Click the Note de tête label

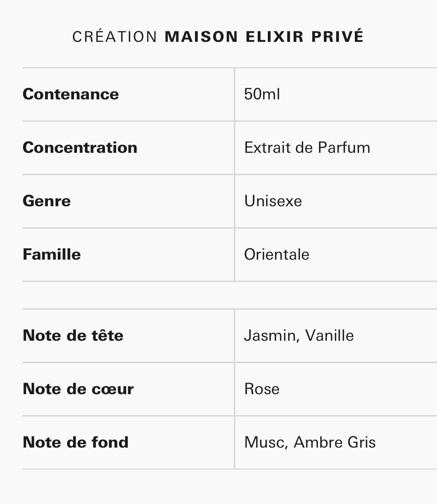[73, 336]
